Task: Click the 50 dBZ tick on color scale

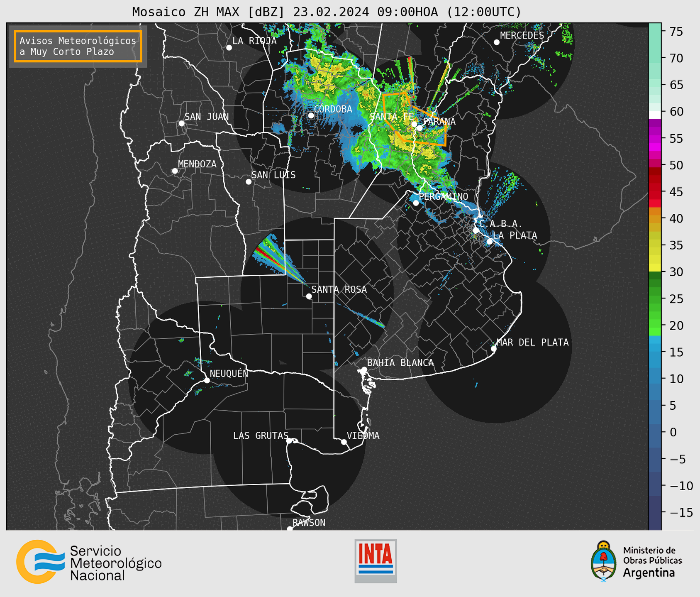Action: coord(676,165)
